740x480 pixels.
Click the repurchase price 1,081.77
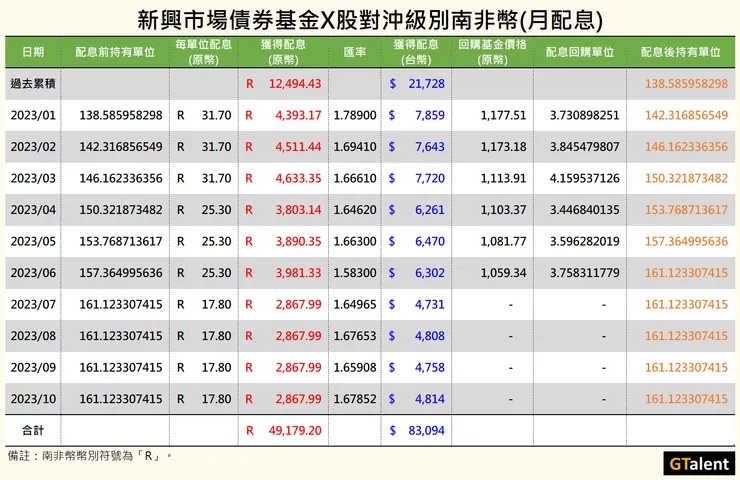503,241
